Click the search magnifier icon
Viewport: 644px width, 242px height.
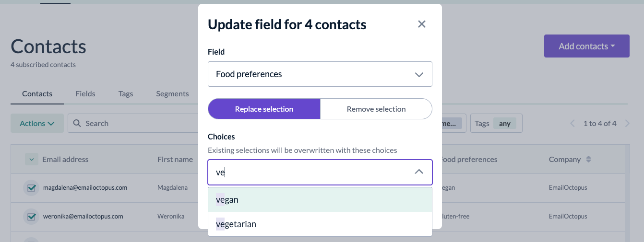click(x=77, y=123)
